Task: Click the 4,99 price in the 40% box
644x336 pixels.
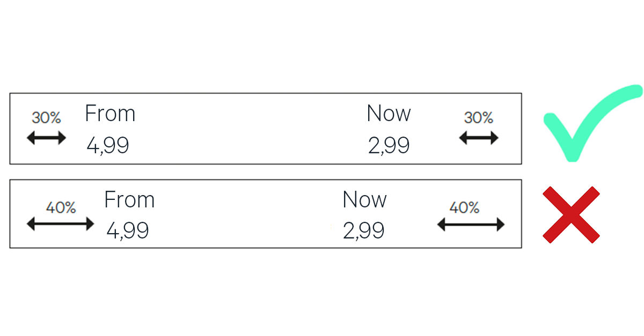Action: 128,231
